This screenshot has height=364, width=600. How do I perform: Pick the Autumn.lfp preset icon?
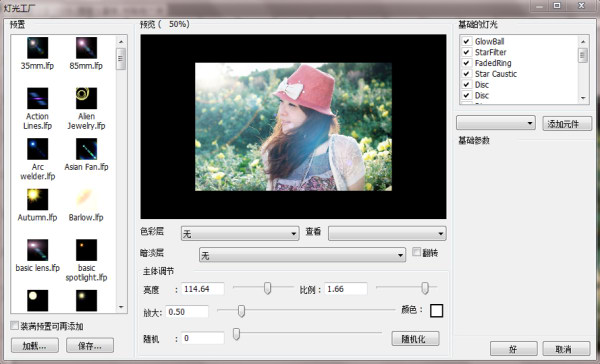(x=38, y=199)
